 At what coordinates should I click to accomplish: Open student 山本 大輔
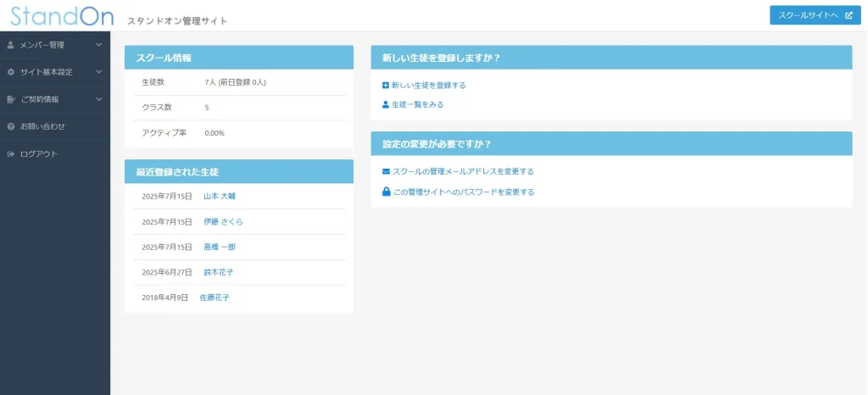tap(220, 197)
